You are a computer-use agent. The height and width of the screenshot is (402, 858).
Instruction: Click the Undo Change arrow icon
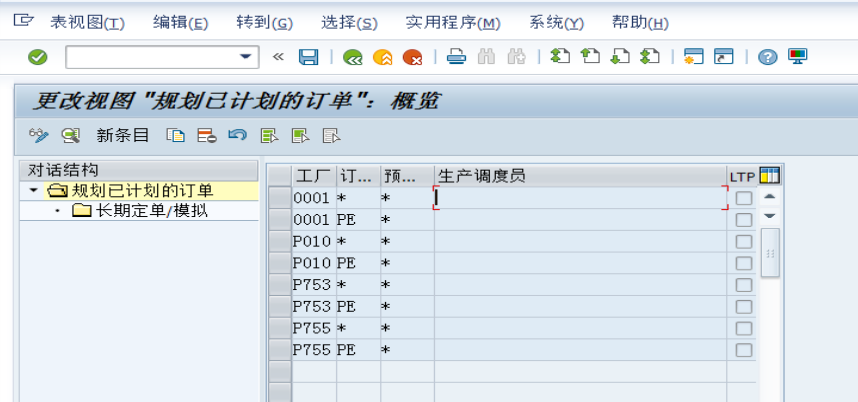coord(237,135)
